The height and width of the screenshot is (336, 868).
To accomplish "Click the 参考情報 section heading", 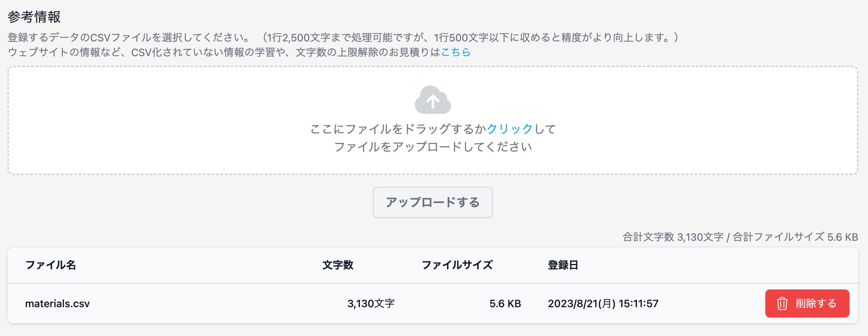I will [34, 17].
